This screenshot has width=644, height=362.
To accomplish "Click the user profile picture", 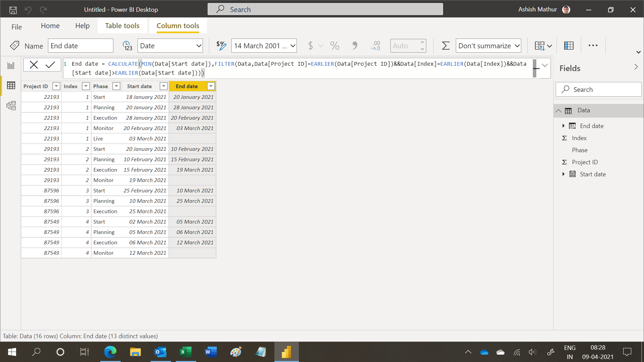I will coord(566,10).
